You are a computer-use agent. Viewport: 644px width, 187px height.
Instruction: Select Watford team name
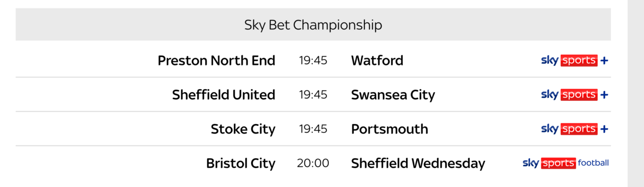(x=377, y=61)
